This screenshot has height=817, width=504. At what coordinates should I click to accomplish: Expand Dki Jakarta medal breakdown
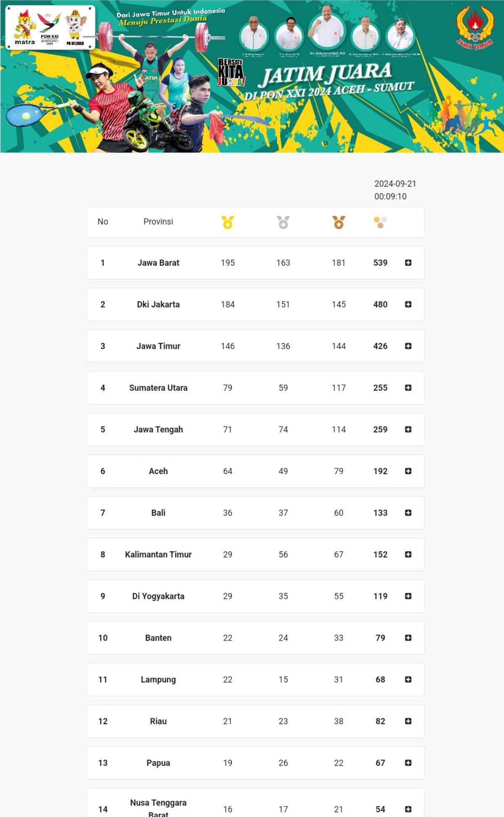pyautogui.click(x=408, y=304)
